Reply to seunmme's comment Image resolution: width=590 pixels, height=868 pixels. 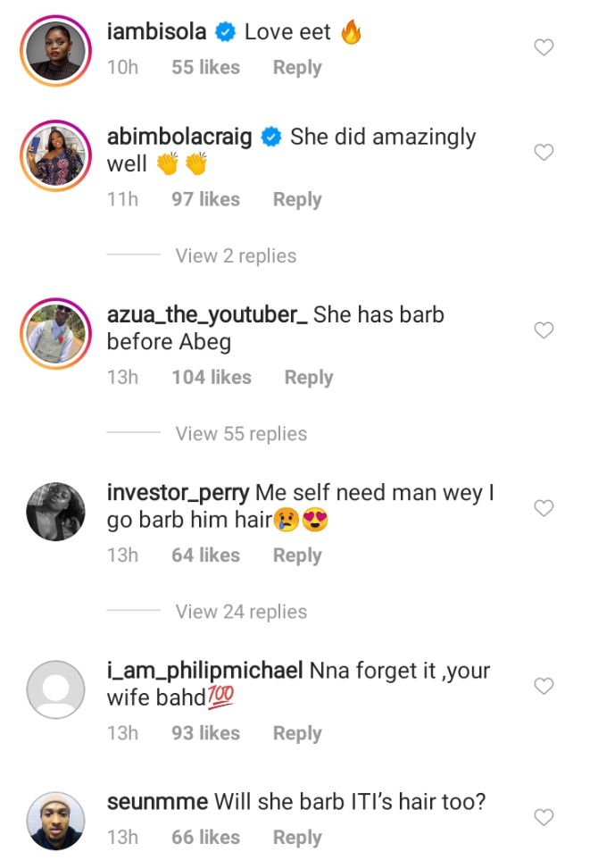tap(297, 838)
